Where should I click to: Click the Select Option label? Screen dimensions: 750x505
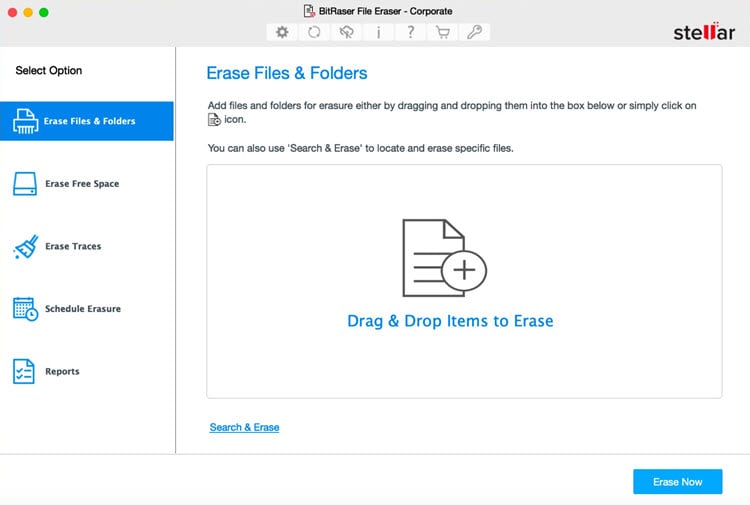[49, 70]
